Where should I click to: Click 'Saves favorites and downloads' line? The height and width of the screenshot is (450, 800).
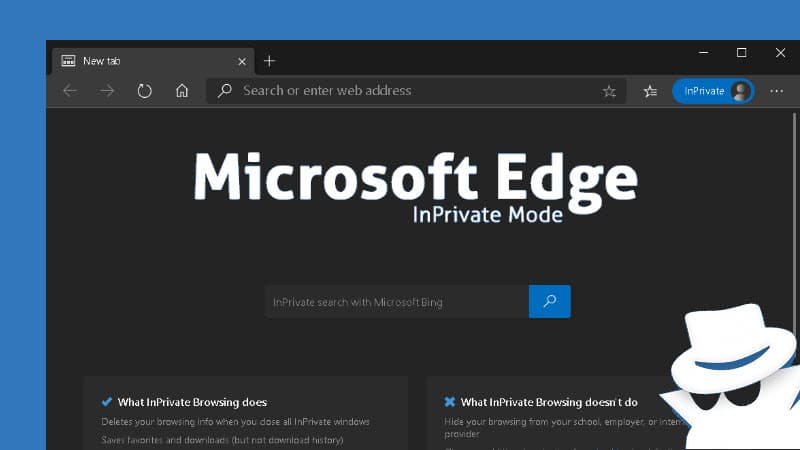[222, 440]
